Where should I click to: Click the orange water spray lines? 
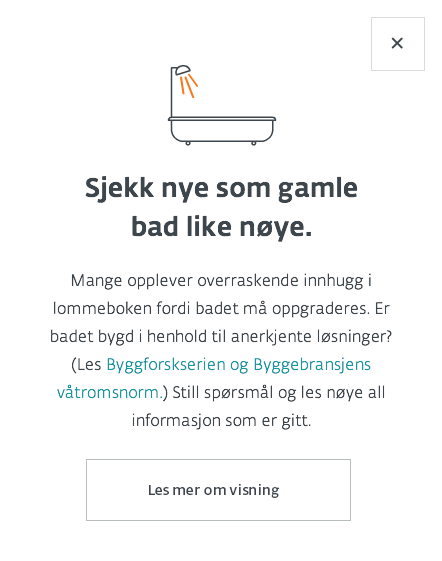tap(189, 86)
